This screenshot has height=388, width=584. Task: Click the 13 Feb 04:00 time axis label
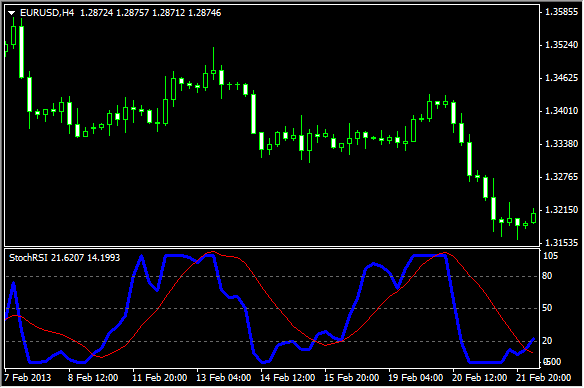click(x=223, y=378)
